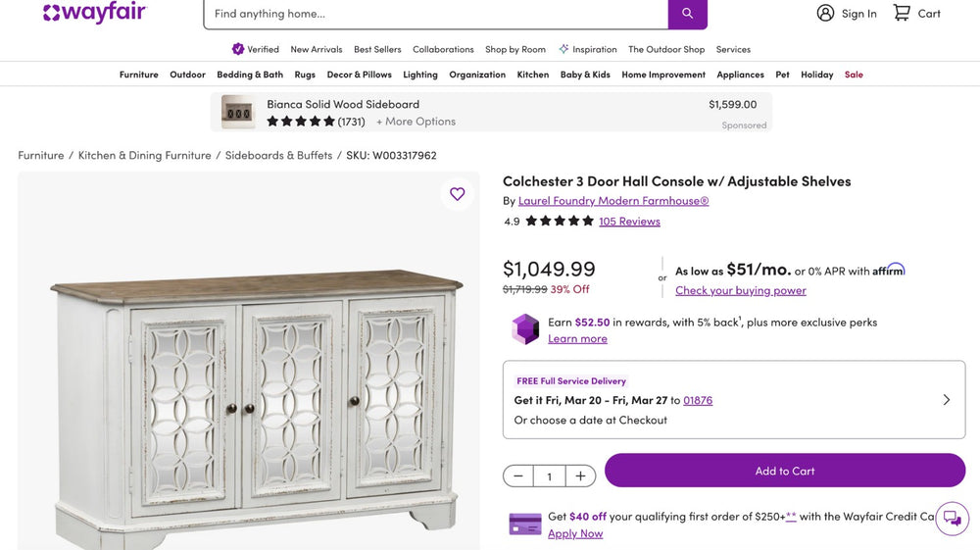The height and width of the screenshot is (550, 980).
Task: Click the Verified badge icon
Action: point(238,49)
